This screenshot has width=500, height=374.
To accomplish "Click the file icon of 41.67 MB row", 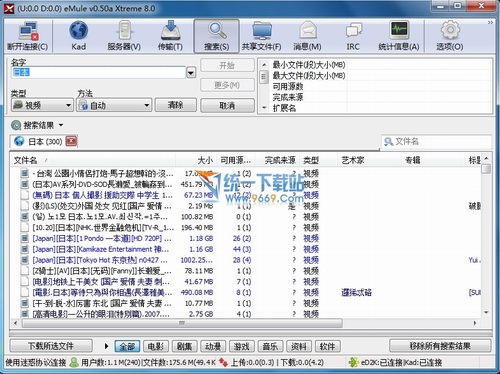I will click(x=24, y=282).
